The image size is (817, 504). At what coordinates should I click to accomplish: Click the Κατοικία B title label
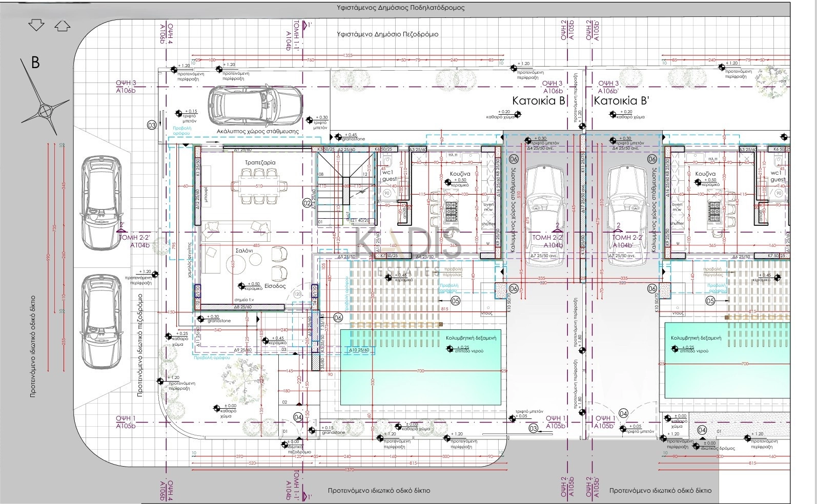pyautogui.click(x=538, y=101)
